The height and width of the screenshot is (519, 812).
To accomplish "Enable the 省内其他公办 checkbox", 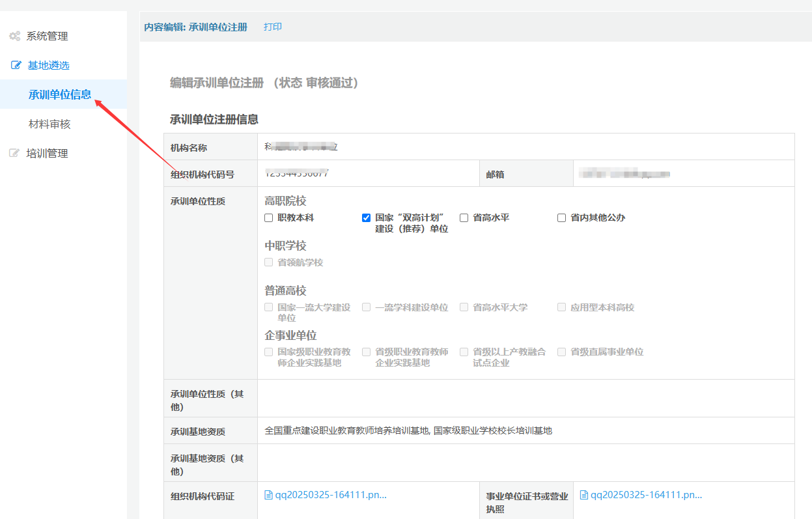I will coord(562,218).
